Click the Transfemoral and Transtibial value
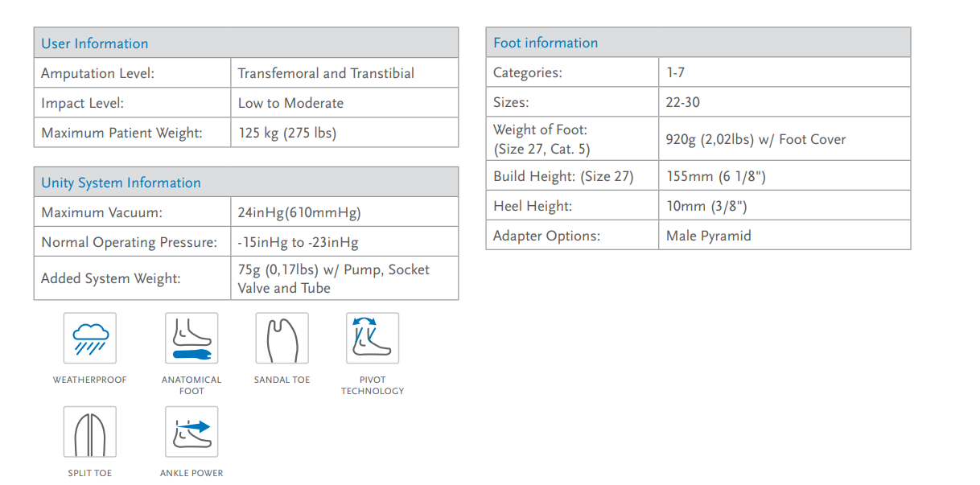Image resolution: width=980 pixels, height=485 pixels. tap(326, 73)
